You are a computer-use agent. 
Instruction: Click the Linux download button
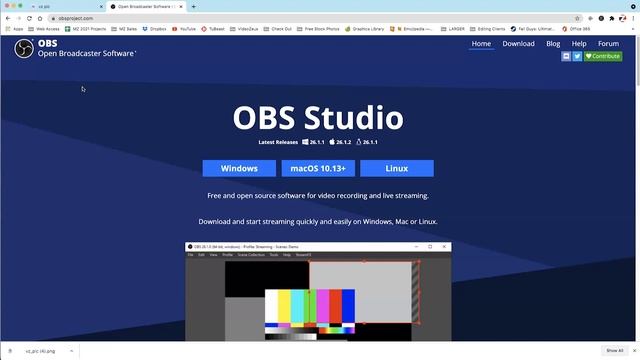397,168
